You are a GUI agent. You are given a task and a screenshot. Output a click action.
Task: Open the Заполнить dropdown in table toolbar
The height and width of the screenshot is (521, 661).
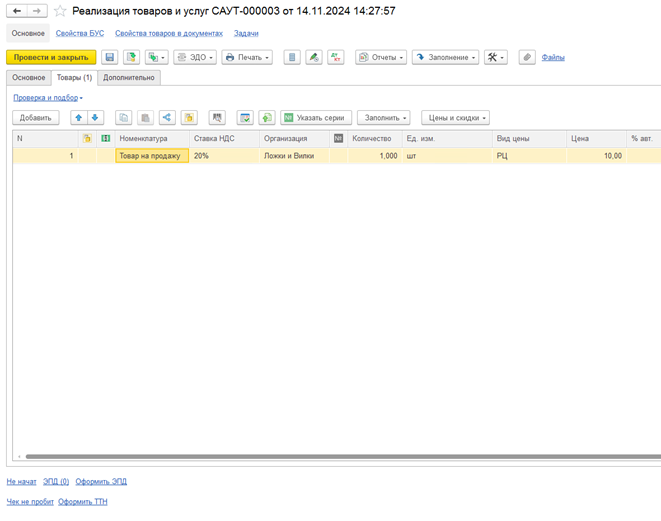pos(384,118)
